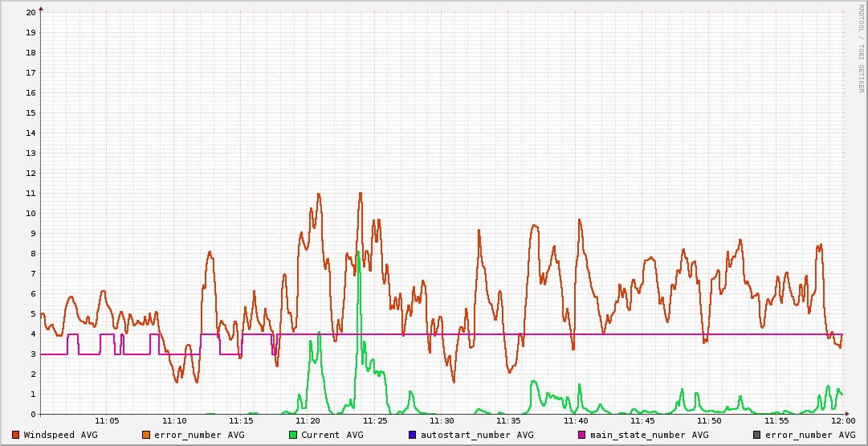This screenshot has height=446, width=868.
Task: Click the dark gray error_number legend swatch
Action: [x=756, y=435]
